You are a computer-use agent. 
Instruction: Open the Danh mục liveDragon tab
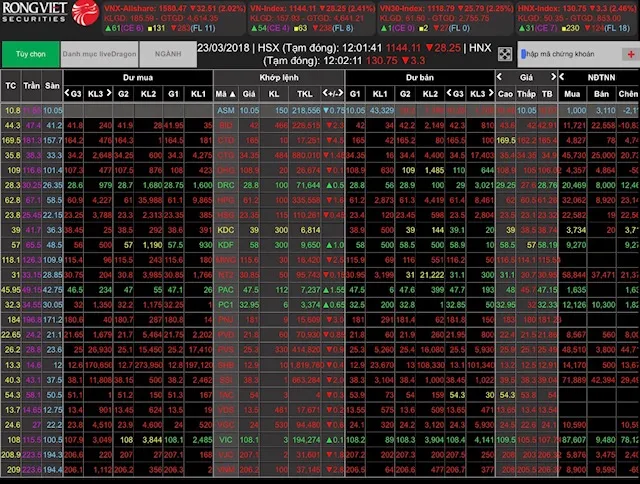pos(96,54)
